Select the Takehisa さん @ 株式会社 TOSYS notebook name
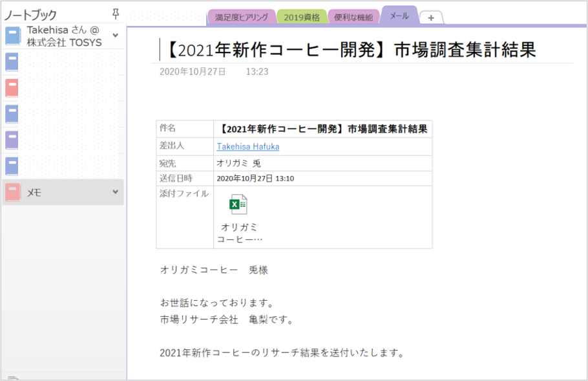Screen dimensions: 588x381 (64, 36)
